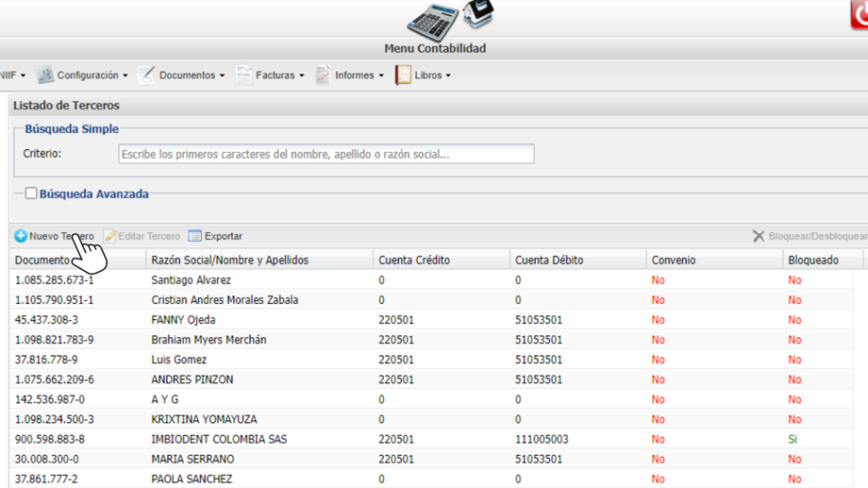Select the Brahiam Myers Merchán row
The image size is (868, 488).
tap(431, 340)
